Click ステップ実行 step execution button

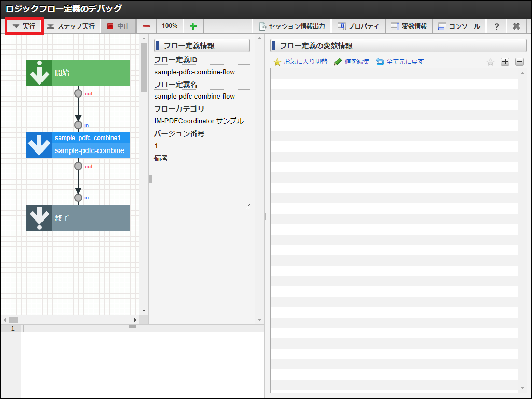[x=71, y=26]
